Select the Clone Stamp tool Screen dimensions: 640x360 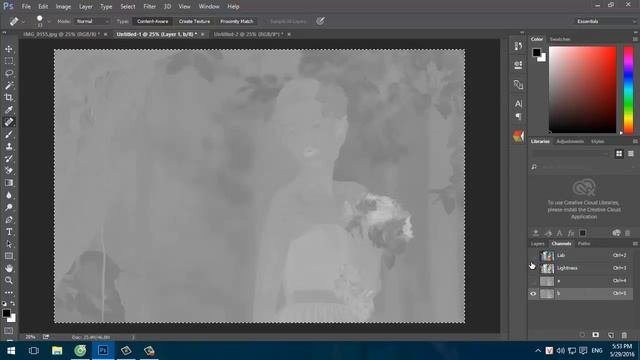tap(9, 147)
